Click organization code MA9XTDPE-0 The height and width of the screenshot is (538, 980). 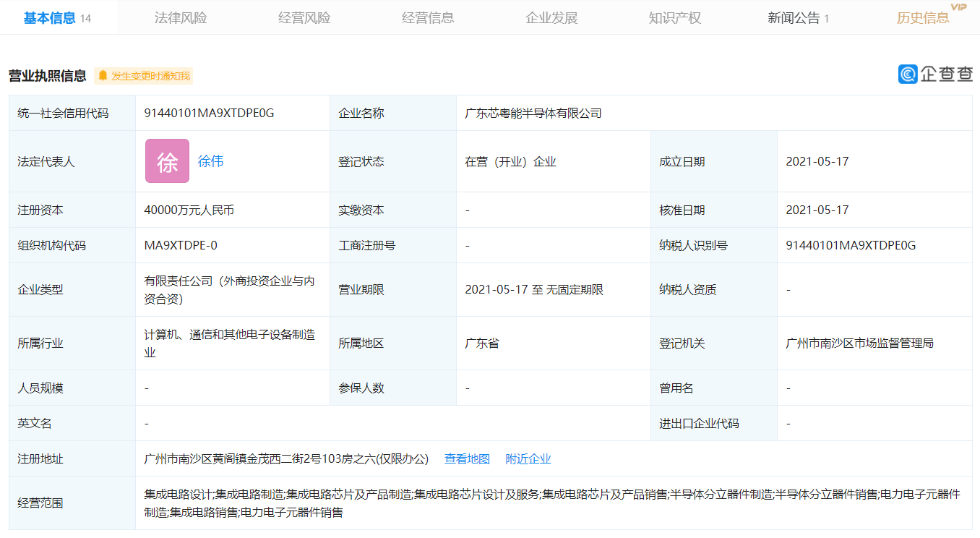coord(181,246)
